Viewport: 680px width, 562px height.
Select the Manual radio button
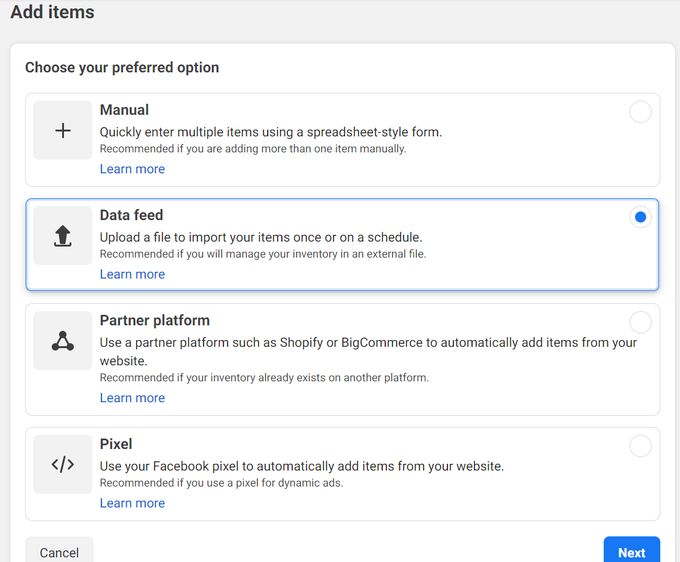[x=640, y=112]
